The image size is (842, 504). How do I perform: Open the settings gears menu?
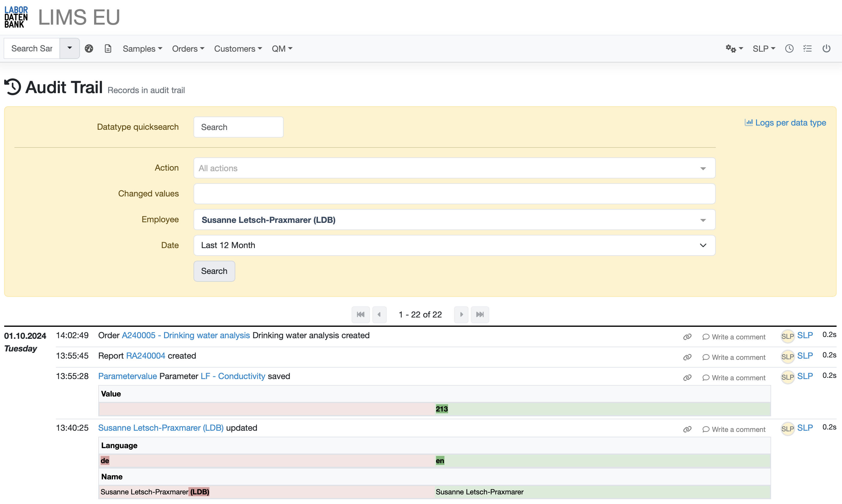(734, 49)
